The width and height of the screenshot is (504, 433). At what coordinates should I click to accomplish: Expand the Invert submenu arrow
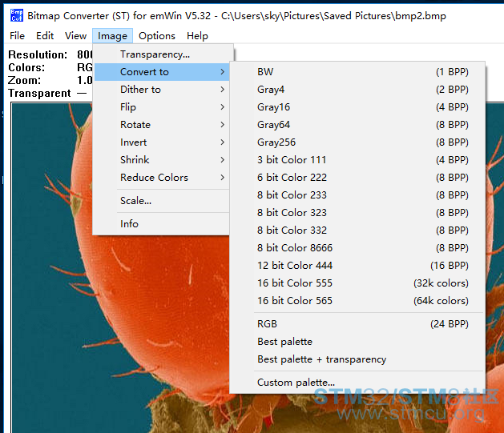point(223,142)
